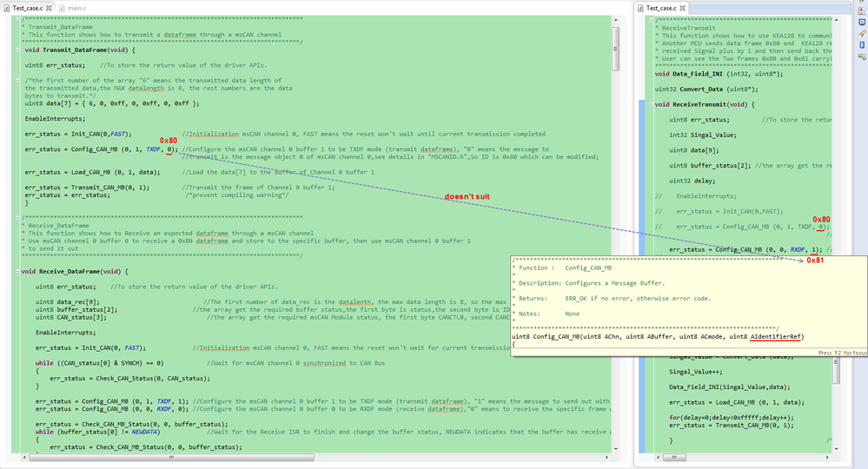The height and width of the screenshot is (469, 868).
Task: Click right editor scroll-down arrow
Action: click(836, 448)
